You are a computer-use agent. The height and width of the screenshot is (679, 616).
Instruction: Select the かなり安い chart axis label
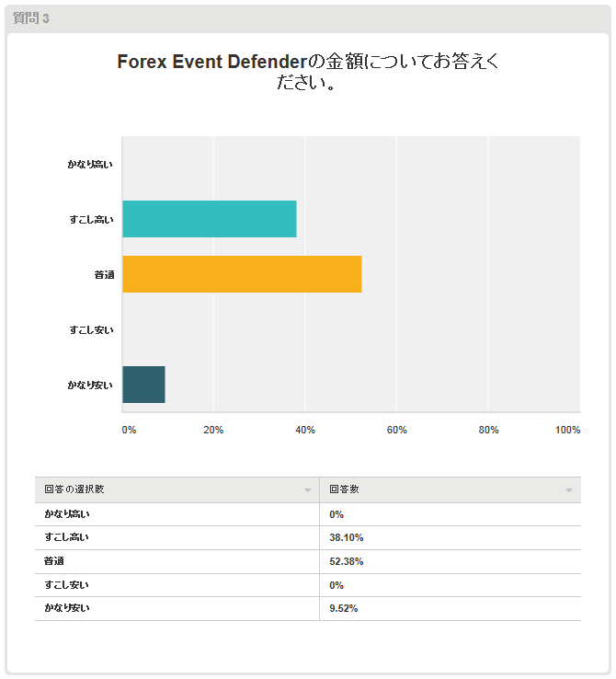(x=90, y=385)
